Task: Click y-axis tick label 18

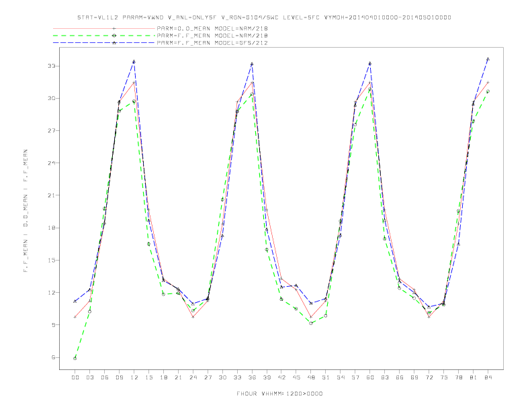Action: (51, 228)
